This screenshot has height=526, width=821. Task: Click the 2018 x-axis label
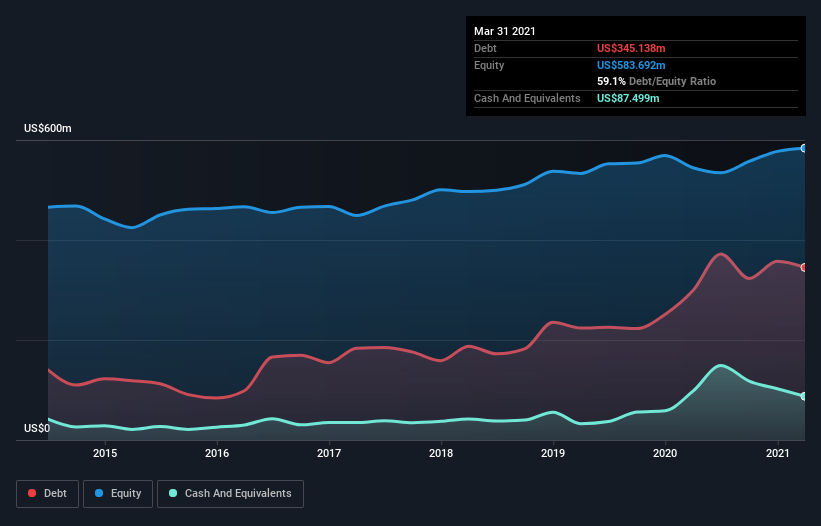(x=441, y=453)
